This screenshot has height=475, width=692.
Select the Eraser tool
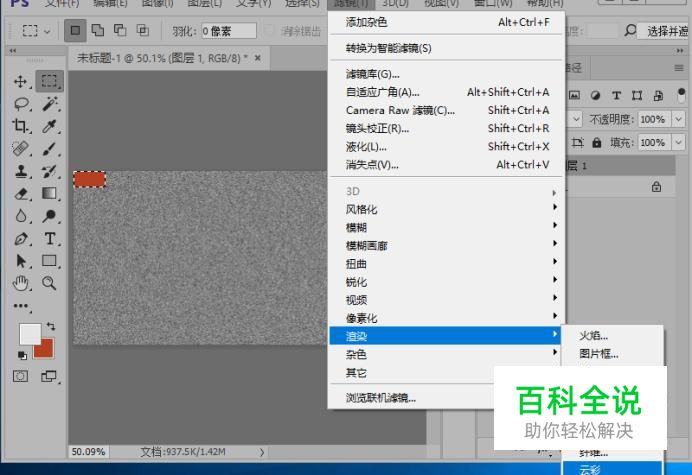pyautogui.click(x=21, y=193)
